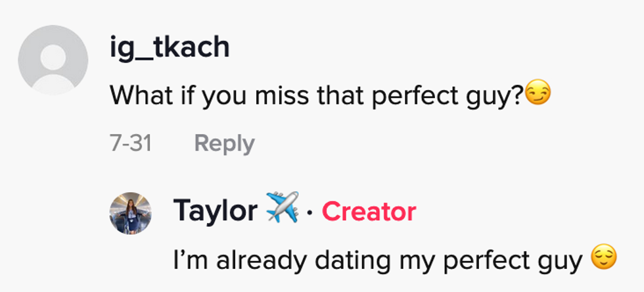The width and height of the screenshot is (644, 292).
Task: Select the comment text starting "What if you"
Action: pyautogui.click(x=315, y=96)
